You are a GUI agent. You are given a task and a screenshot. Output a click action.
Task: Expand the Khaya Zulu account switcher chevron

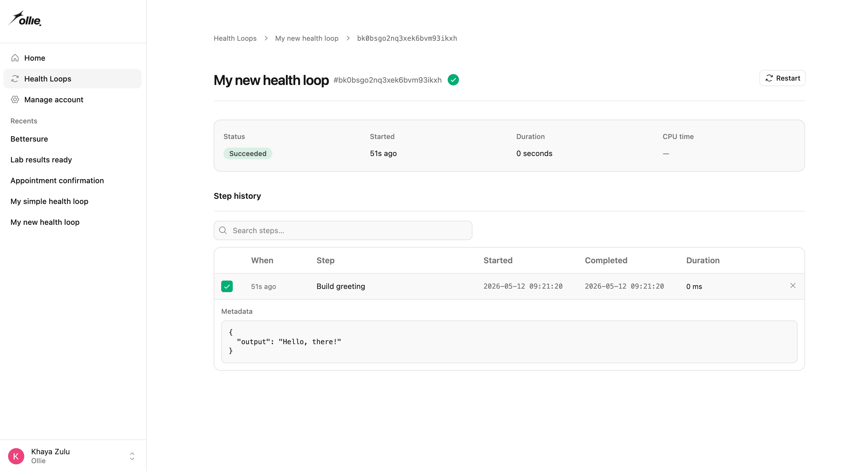[132, 456]
